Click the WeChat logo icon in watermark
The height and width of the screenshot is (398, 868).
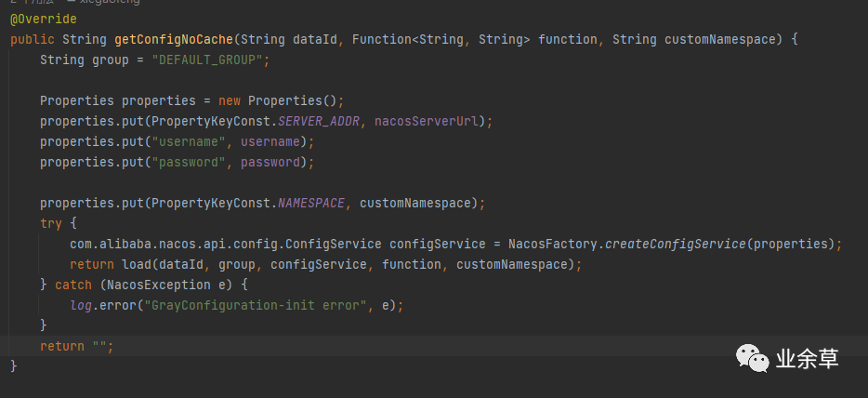point(753,359)
